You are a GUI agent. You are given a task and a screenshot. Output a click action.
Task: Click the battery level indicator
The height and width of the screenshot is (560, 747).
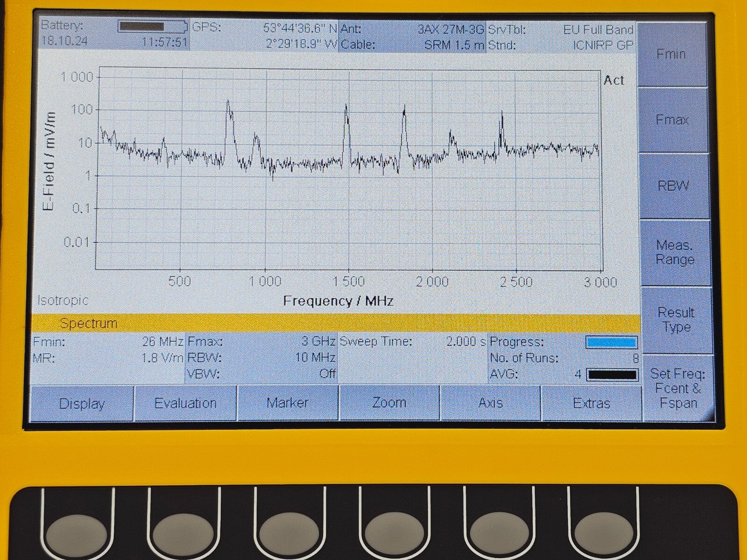[152, 27]
